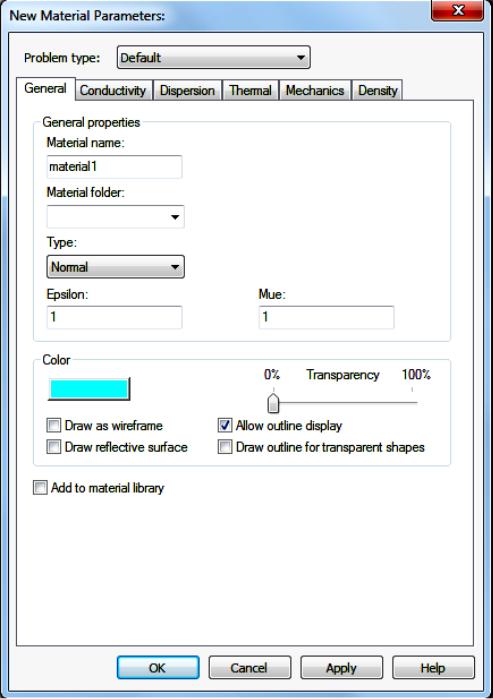Open the Dispersion tab
The width and height of the screenshot is (493, 699).
pos(187,90)
